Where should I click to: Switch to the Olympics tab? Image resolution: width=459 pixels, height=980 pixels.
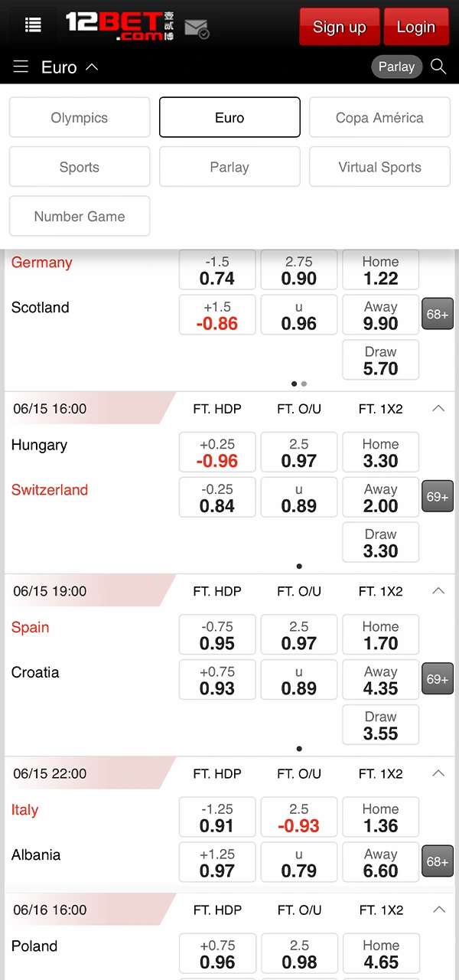pyautogui.click(x=79, y=117)
